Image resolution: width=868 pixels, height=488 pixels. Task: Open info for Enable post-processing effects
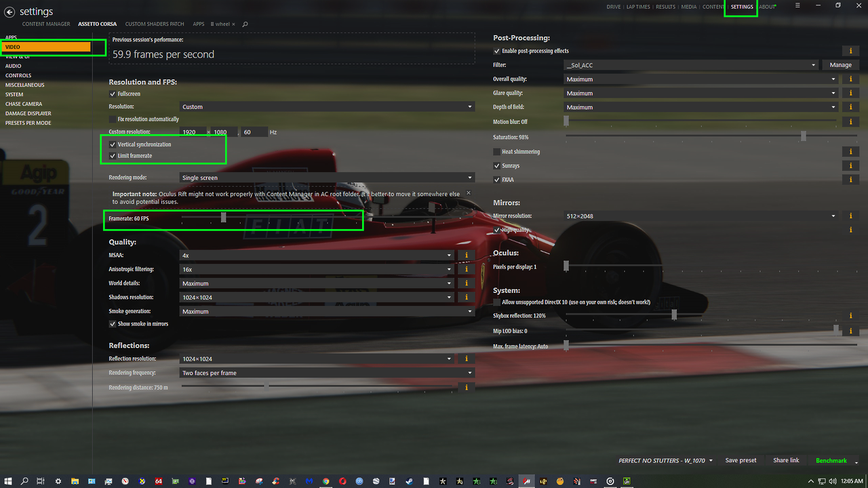tap(850, 51)
